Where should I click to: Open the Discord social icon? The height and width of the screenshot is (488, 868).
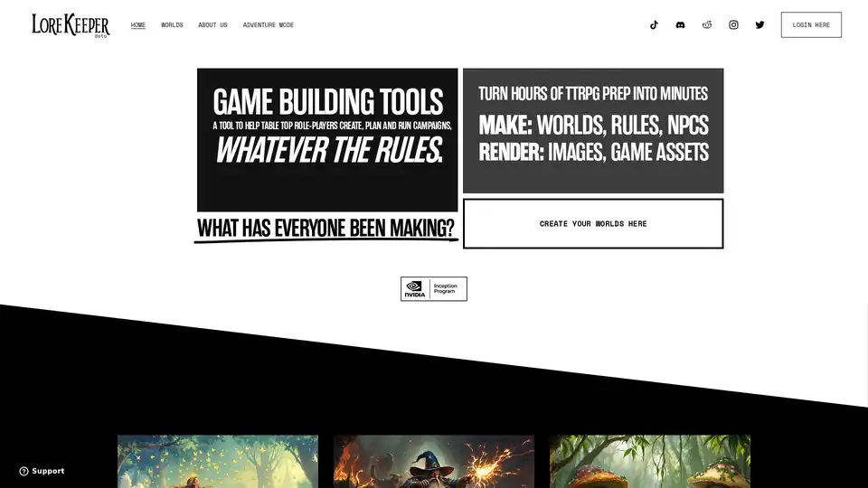[680, 25]
